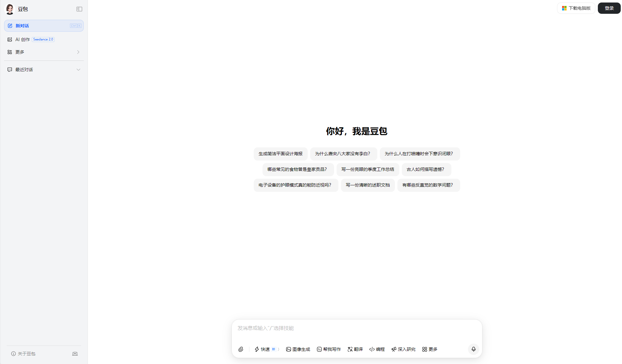Select the 生成简洁平面设计海报 suggestion chip

click(281, 154)
